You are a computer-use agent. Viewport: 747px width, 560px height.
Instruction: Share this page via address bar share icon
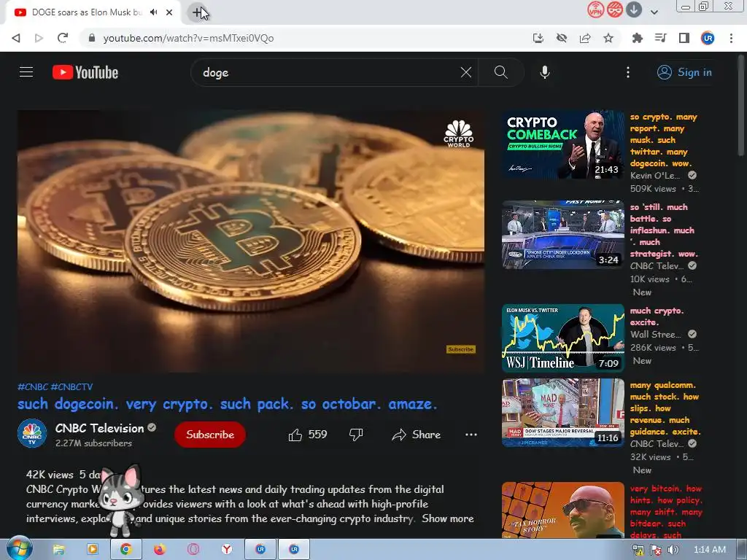(585, 38)
